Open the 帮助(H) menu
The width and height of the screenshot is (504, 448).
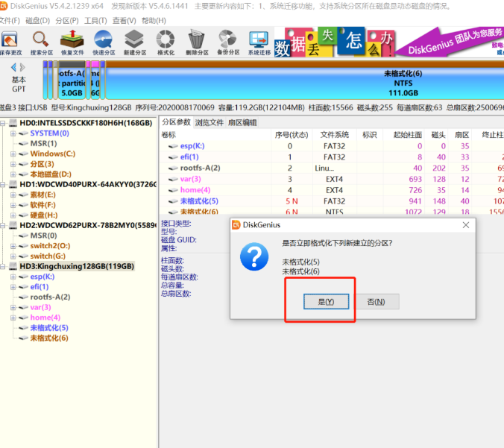154,21
